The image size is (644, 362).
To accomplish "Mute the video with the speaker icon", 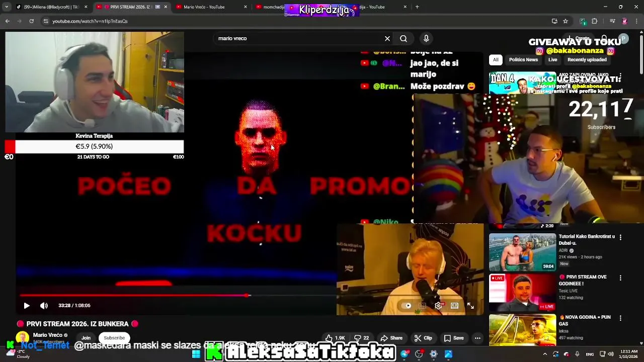I will [44, 305].
